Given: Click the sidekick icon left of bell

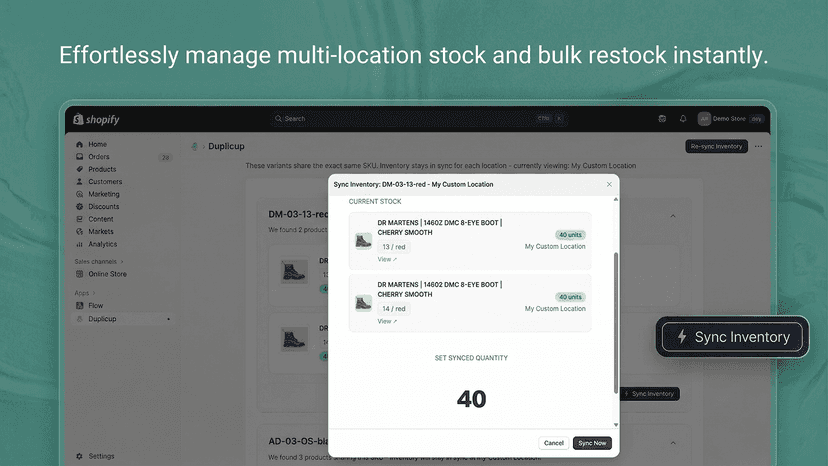Looking at the screenshot, I should click(x=662, y=118).
